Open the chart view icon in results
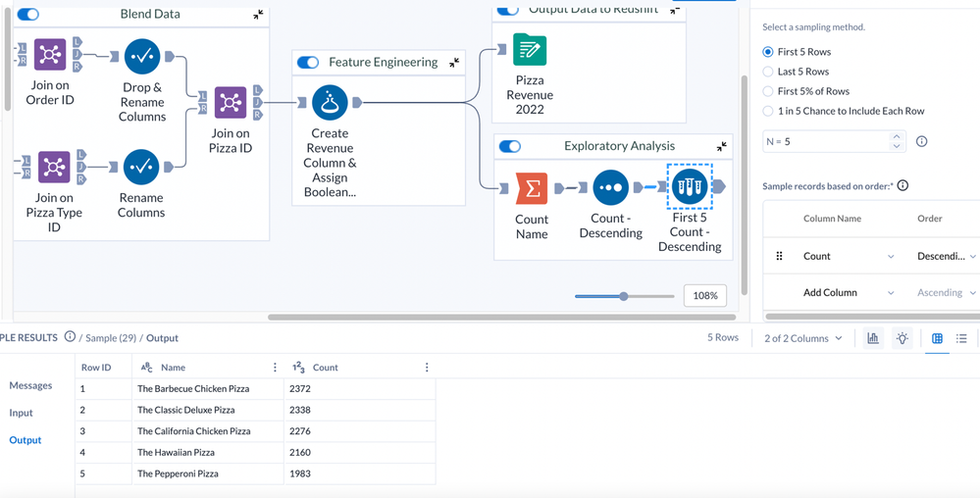 point(873,338)
